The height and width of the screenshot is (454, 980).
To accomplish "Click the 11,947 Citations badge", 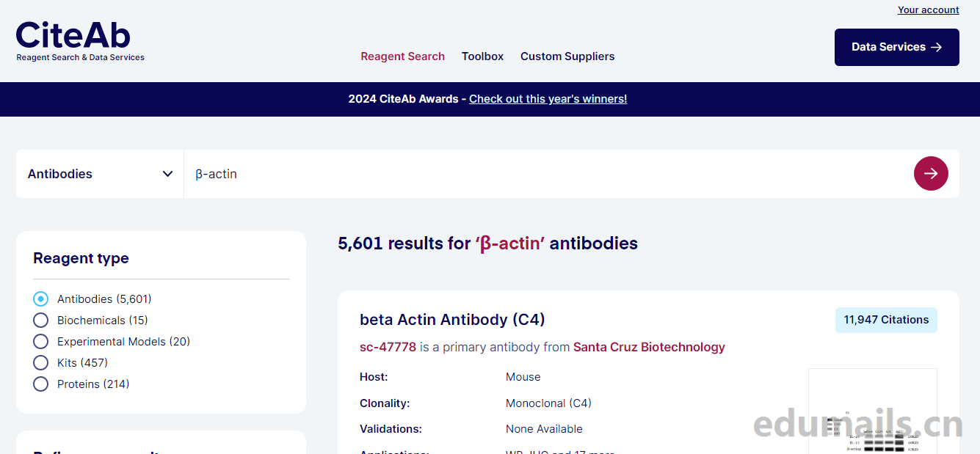I will click(x=885, y=320).
